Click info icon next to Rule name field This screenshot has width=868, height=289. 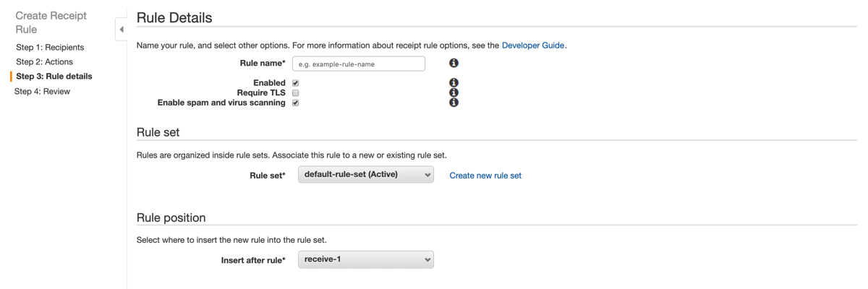tap(454, 64)
